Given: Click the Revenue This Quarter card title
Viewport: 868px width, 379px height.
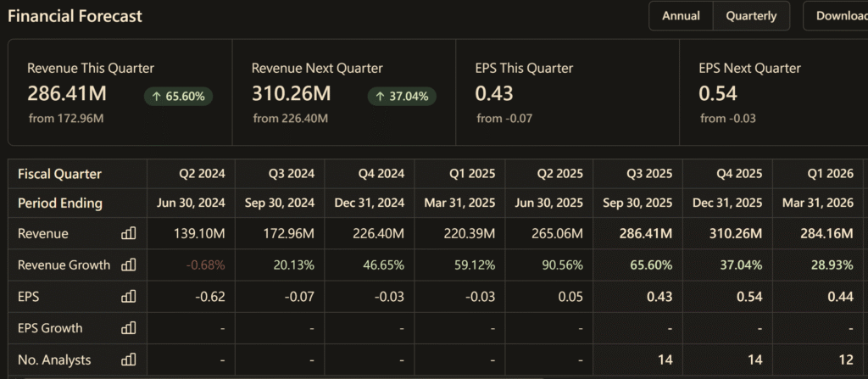Looking at the screenshot, I should pyautogui.click(x=91, y=69).
